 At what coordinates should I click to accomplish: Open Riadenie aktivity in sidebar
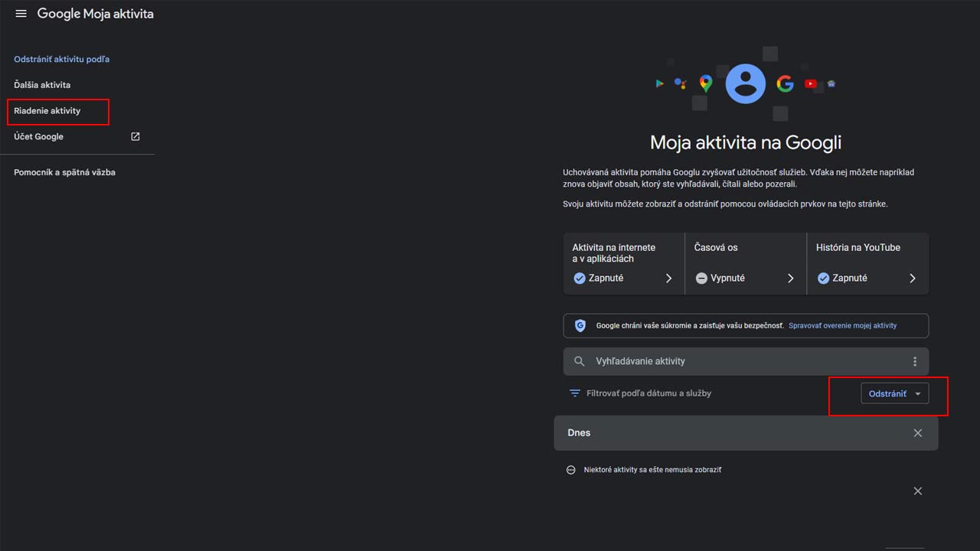click(x=47, y=111)
